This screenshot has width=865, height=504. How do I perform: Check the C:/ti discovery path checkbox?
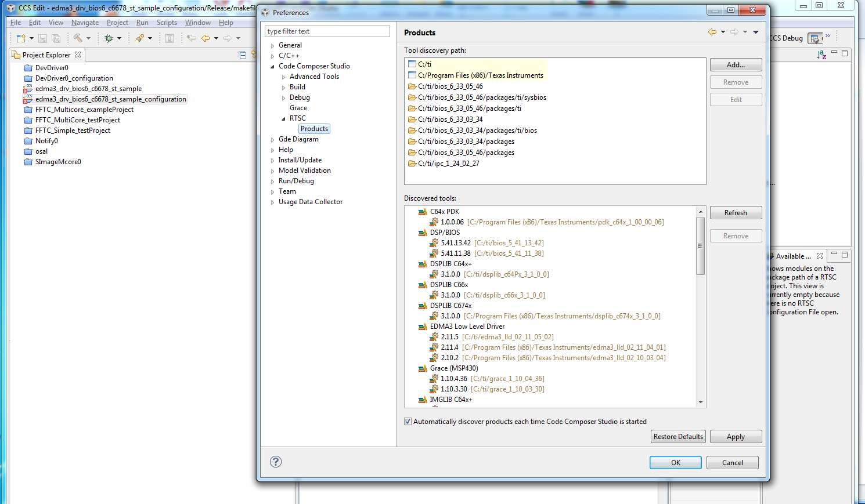click(411, 64)
